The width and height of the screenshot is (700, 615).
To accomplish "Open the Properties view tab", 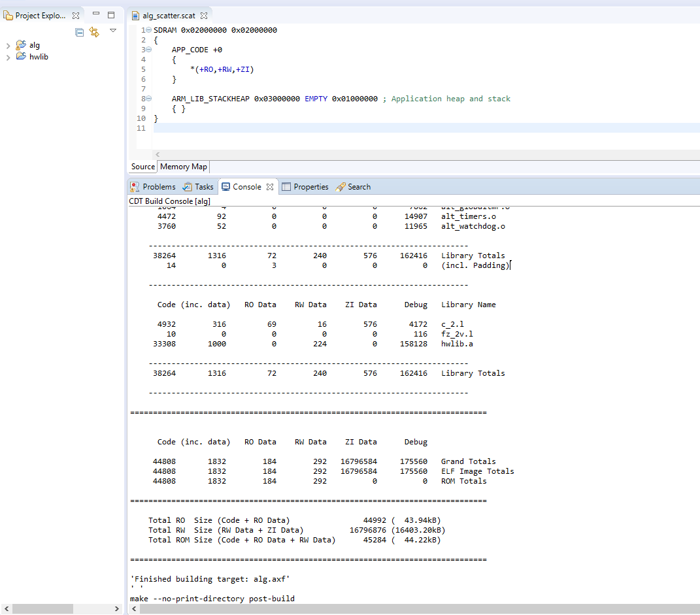I will (x=305, y=187).
